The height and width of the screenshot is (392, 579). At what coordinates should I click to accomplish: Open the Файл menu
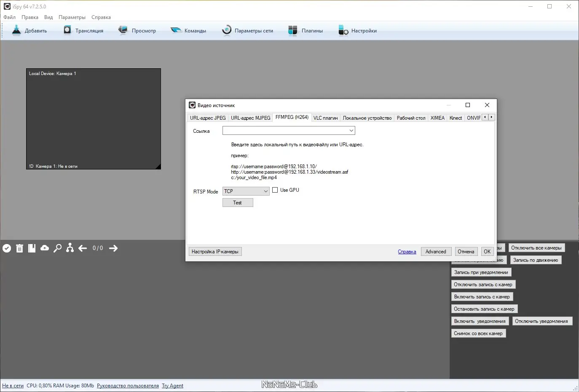point(9,17)
